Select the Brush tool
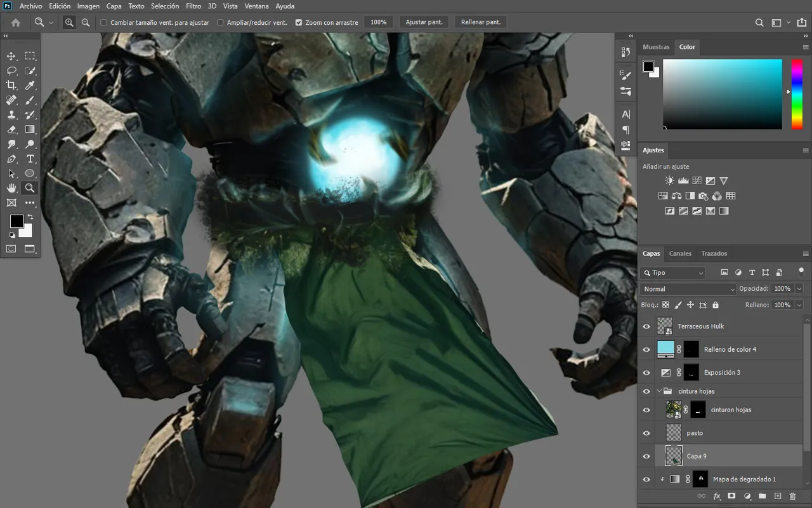The width and height of the screenshot is (812, 508). (30, 100)
